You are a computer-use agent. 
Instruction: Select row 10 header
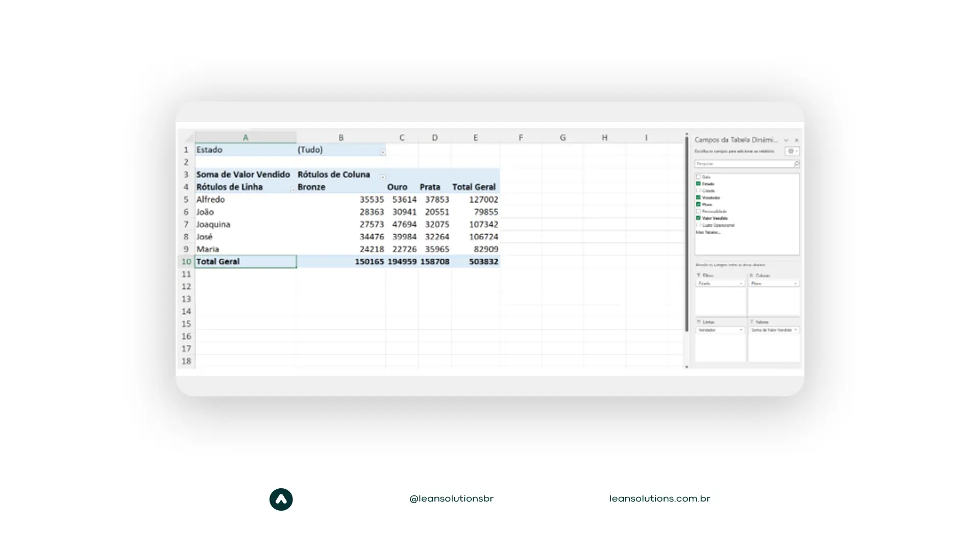point(186,262)
